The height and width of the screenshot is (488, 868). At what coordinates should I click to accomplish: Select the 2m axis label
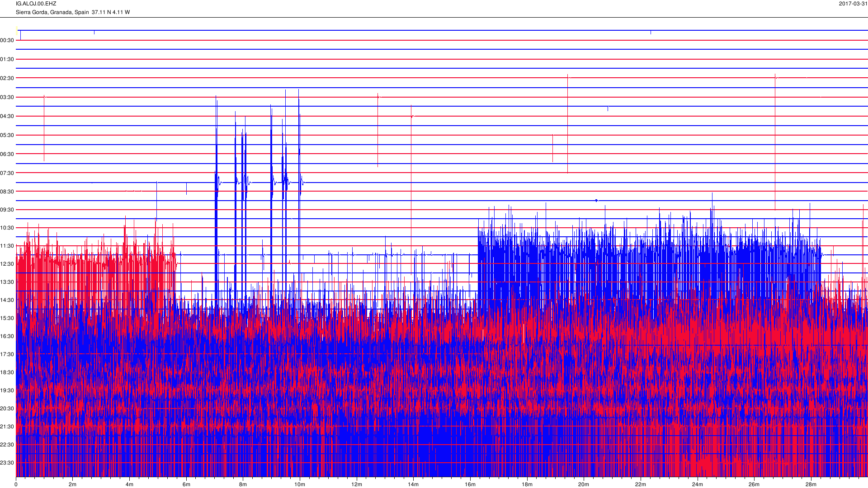[73, 484]
